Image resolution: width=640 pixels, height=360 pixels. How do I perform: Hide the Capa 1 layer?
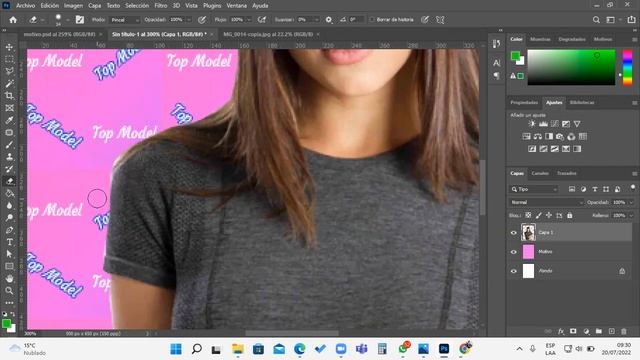(513, 233)
